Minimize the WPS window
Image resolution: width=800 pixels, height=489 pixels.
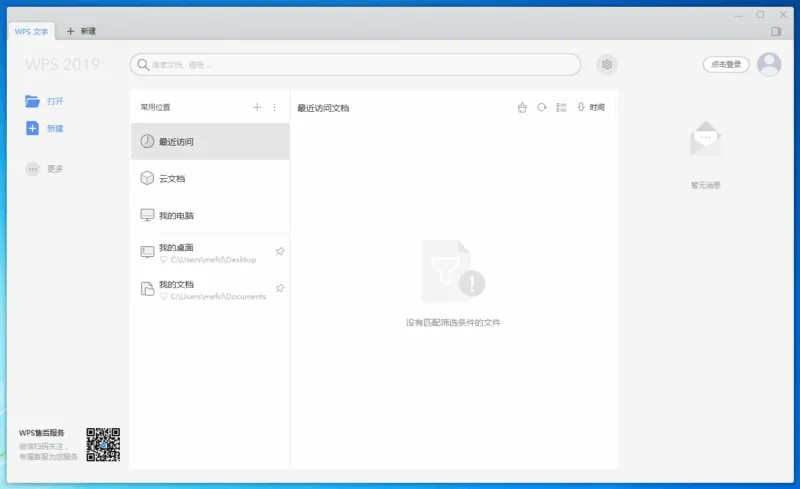pyautogui.click(x=738, y=15)
